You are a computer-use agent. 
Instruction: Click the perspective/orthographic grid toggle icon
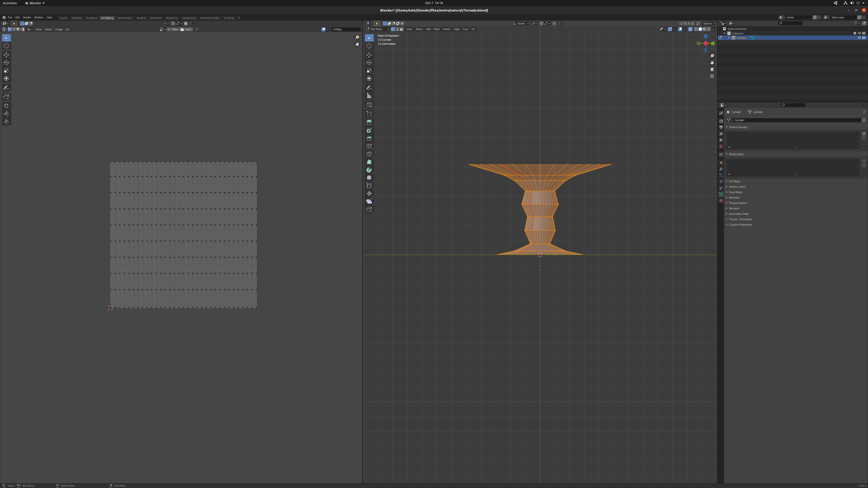coord(712,76)
